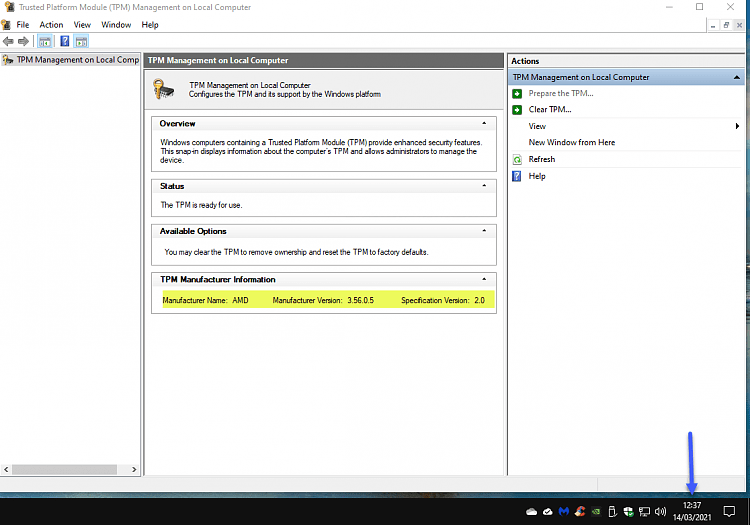Click the inner MDI close button
Screen dimensions: 750x525
point(739,25)
